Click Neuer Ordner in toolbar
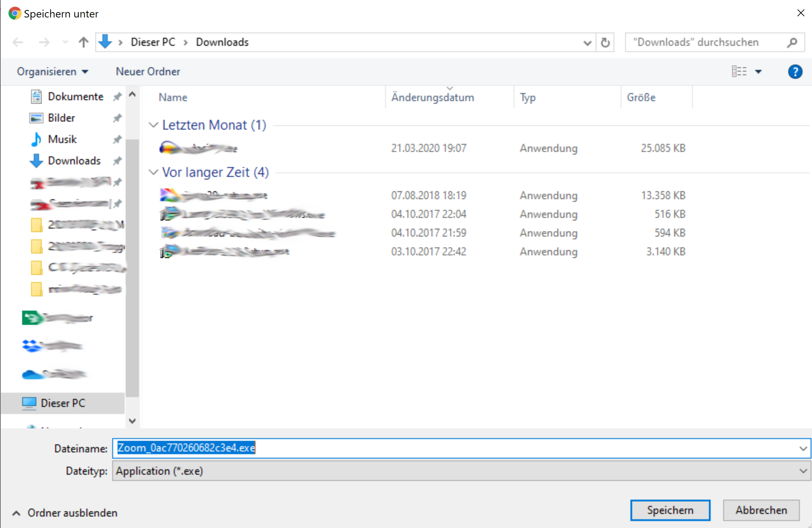Image resolution: width=812 pixels, height=528 pixels. [148, 72]
